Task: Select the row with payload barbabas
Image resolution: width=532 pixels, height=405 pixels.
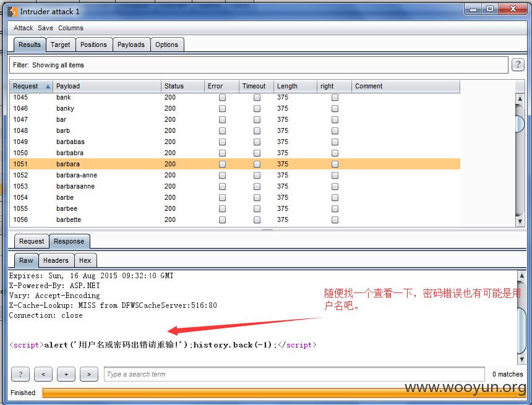Action: pyautogui.click(x=235, y=142)
